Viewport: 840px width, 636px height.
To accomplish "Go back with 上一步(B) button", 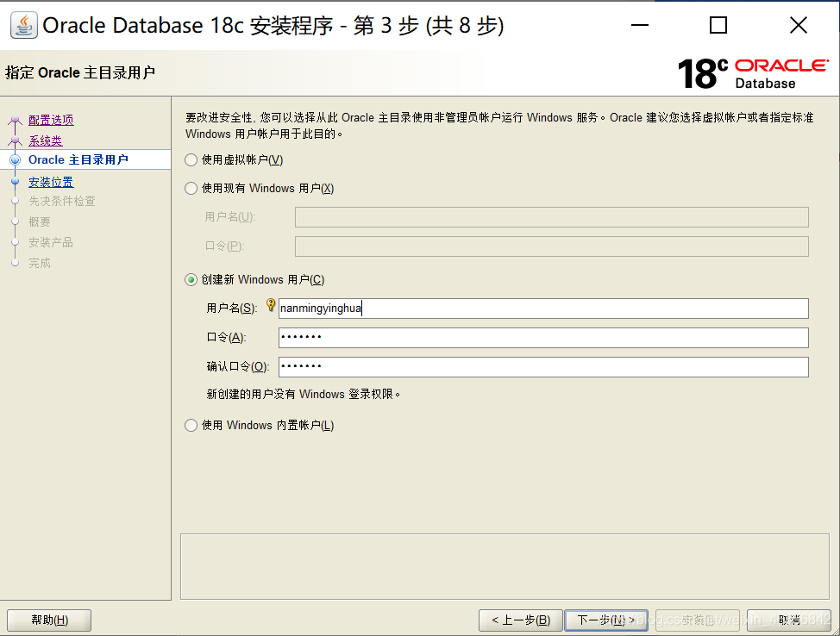I will pos(521,620).
